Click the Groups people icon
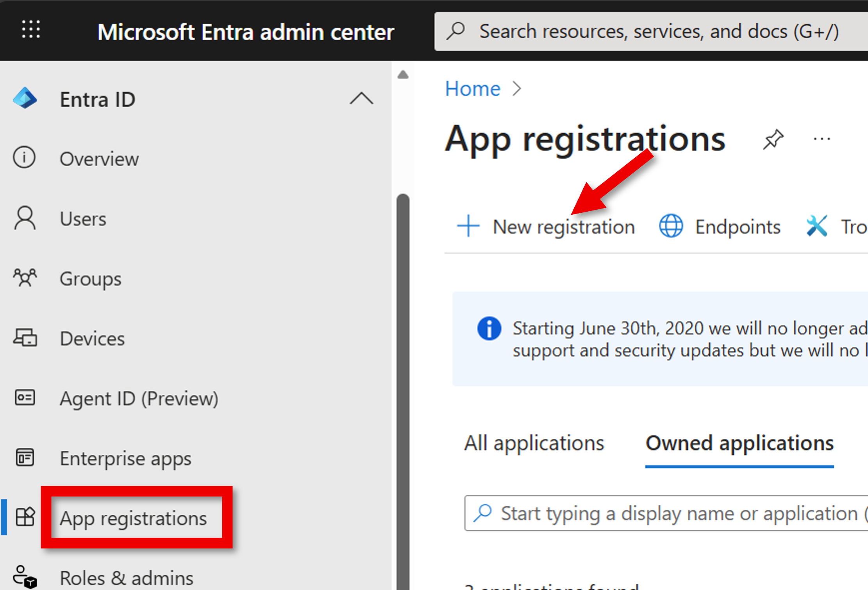 coord(25,278)
